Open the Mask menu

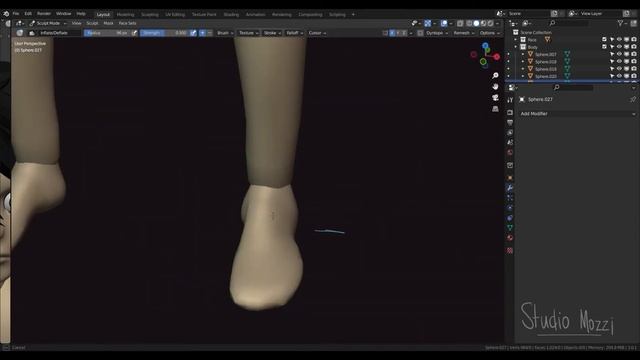[108, 23]
